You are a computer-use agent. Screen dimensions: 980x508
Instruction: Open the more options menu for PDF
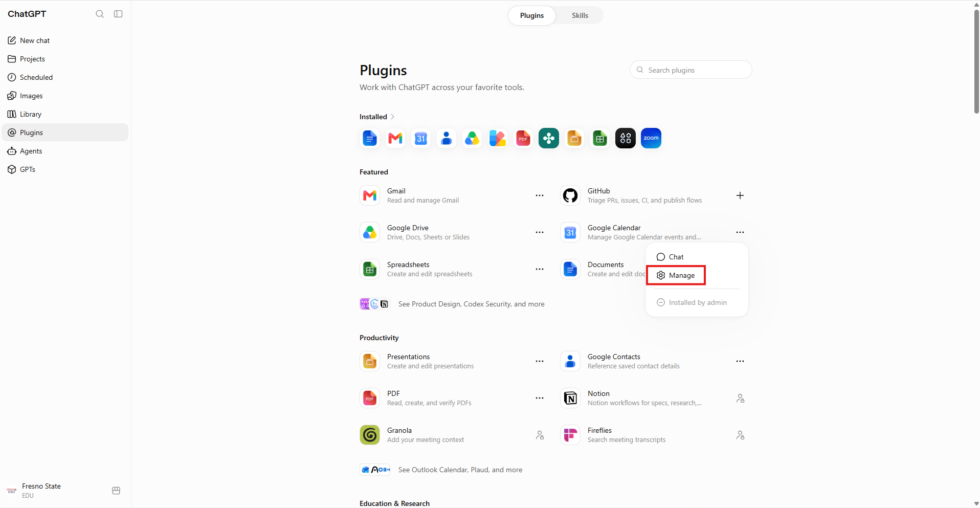tap(540, 398)
